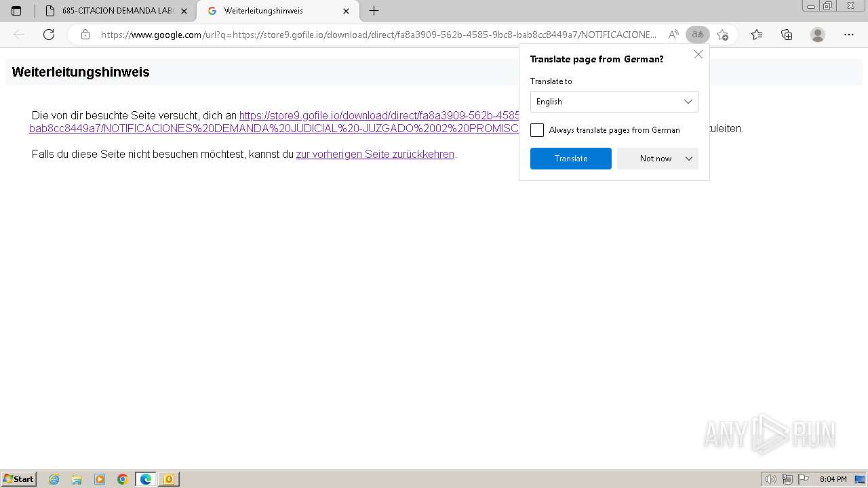Close the translate popup
The height and width of the screenshot is (488, 868).
click(x=698, y=54)
